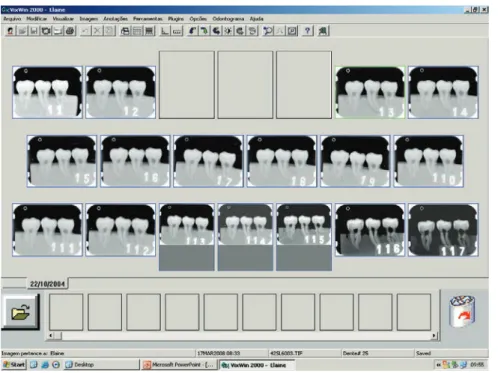Viewport: 498px width, 373px height.
Task: Click the 'Saved' status bar entry
Action: [423, 353]
